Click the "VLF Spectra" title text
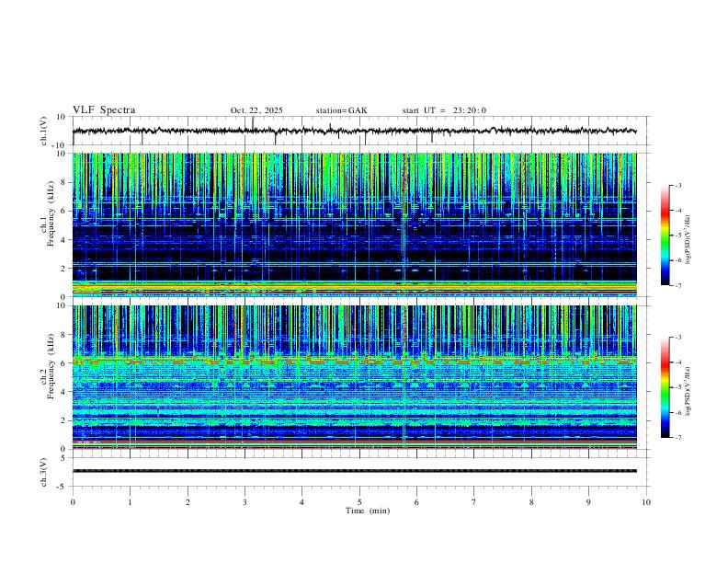The height and width of the screenshot is (563, 728). pos(104,110)
